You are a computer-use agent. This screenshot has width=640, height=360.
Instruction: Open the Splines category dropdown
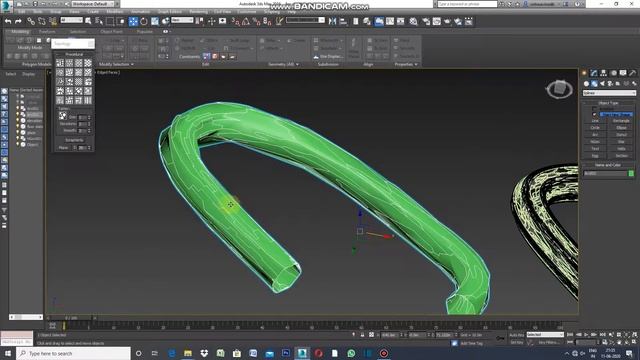[x=609, y=93]
